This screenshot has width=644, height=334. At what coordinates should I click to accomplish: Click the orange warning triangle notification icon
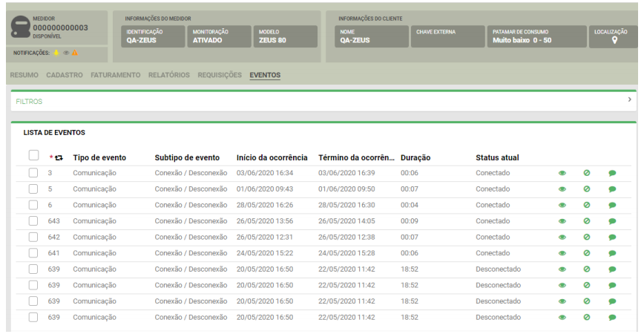[75, 53]
